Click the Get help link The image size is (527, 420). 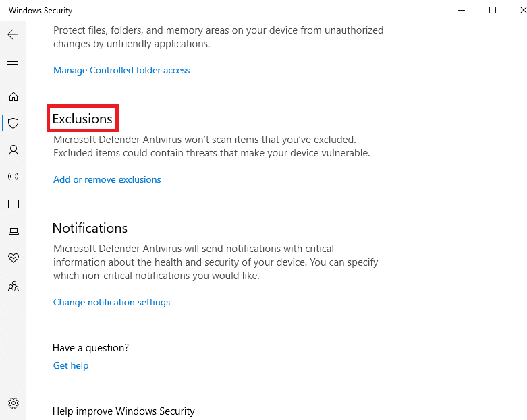tap(71, 365)
